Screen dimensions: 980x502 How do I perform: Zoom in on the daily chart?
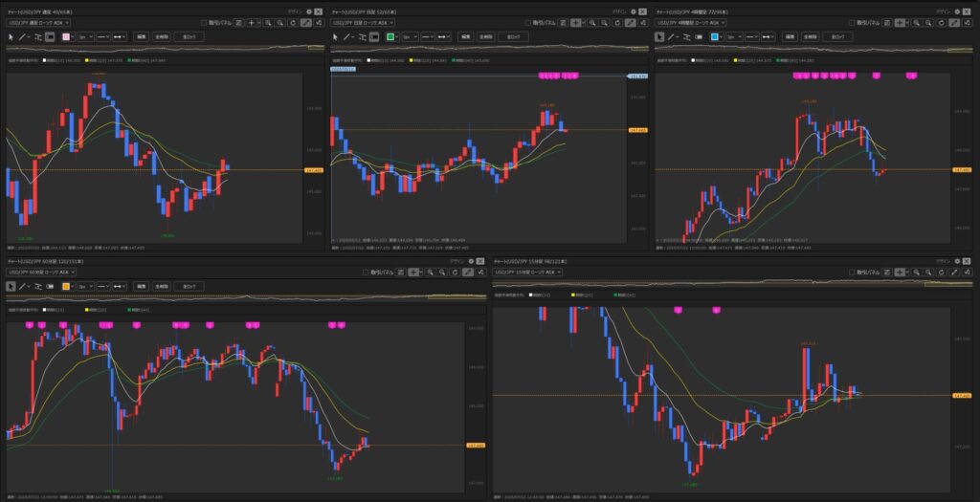(591, 23)
